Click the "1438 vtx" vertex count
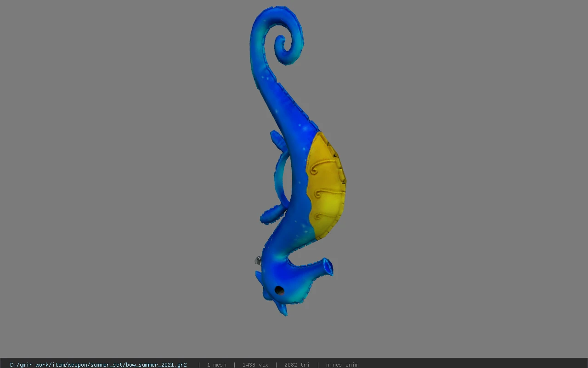 tap(255, 365)
